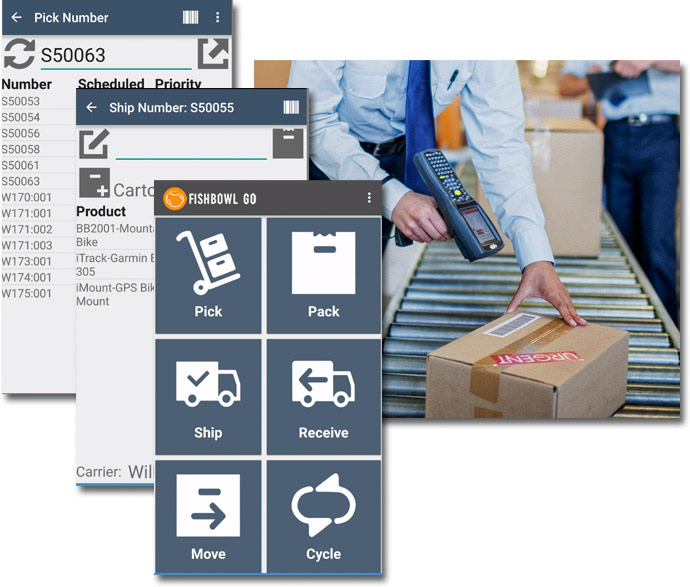This screenshot has width=690, height=587.
Task: Click the add carton plus icon
Action: (95, 184)
